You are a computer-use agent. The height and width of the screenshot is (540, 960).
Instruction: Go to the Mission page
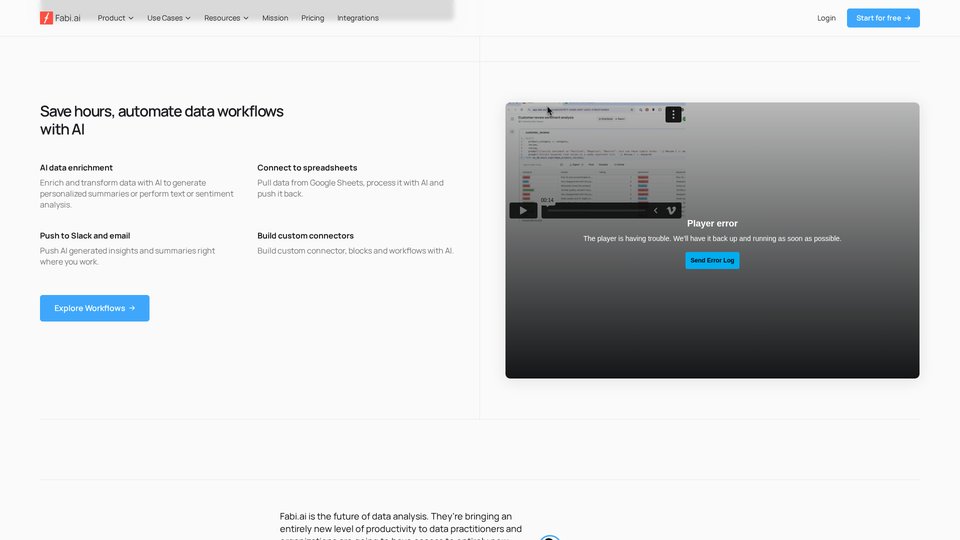pyautogui.click(x=275, y=18)
